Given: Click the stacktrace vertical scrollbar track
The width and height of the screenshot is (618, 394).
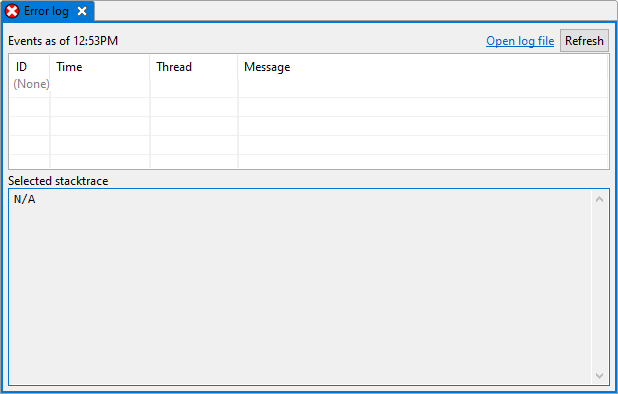Looking at the screenshot, I should tap(599, 288).
